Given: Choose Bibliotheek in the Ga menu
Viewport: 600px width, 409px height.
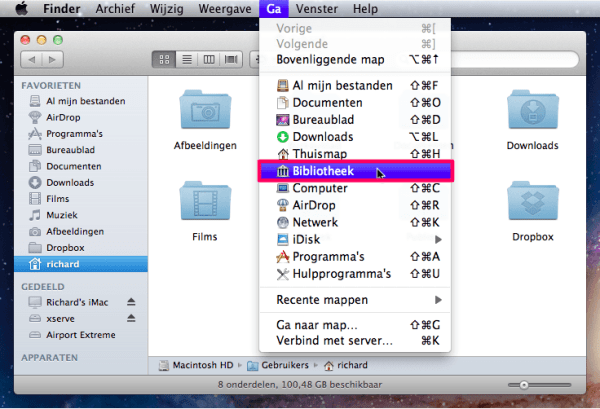Looking at the screenshot, I should (355, 171).
